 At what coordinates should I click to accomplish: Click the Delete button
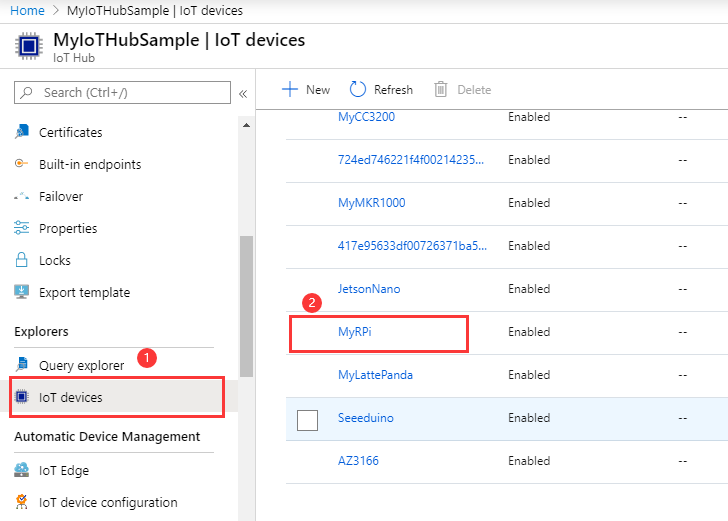(x=462, y=89)
